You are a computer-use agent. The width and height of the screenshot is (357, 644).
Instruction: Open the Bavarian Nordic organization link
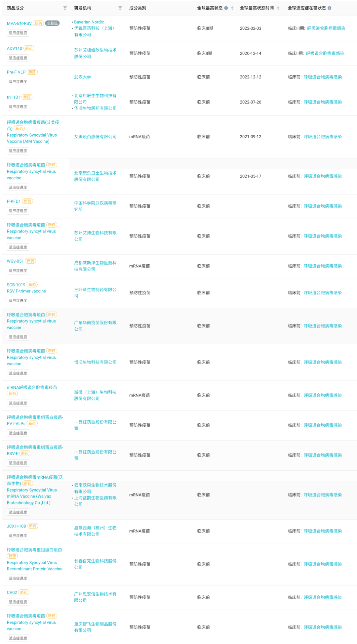[x=89, y=22]
